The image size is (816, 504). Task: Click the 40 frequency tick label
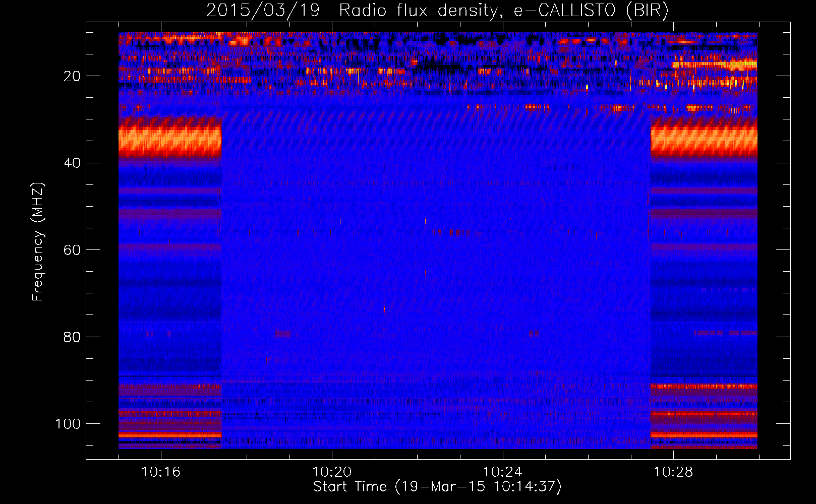click(72, 163)
